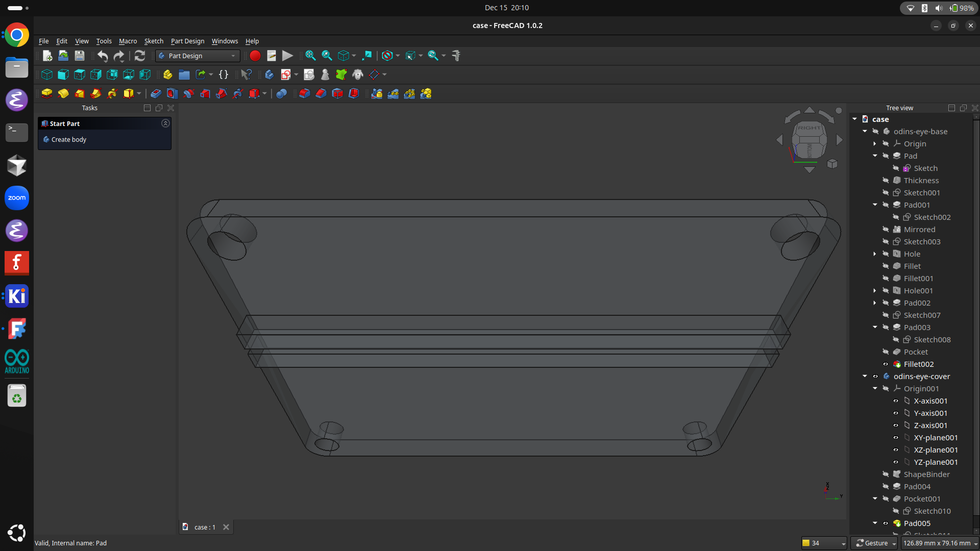Toggle visibility of Fillet002
Screen dimensions: 980x551
click(x=886, y=364)
